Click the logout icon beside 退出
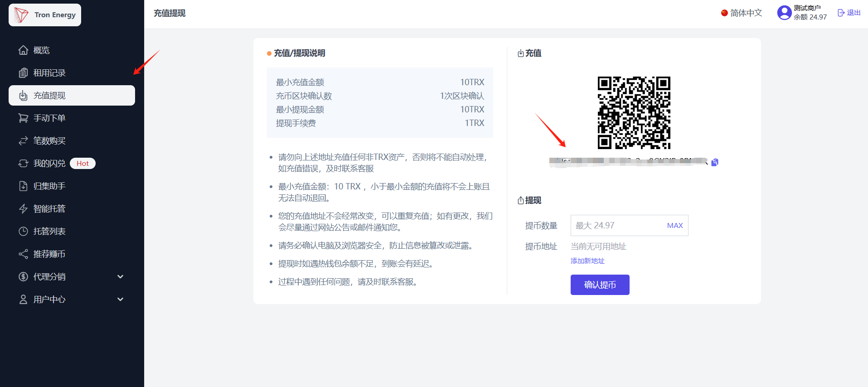This screenshot has width=868, height=387. click(841, 13)
